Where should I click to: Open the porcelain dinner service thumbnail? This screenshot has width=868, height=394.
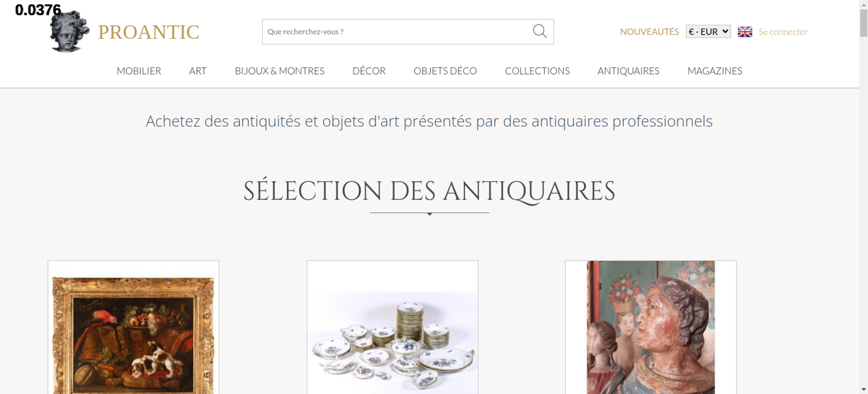[392, 328]
